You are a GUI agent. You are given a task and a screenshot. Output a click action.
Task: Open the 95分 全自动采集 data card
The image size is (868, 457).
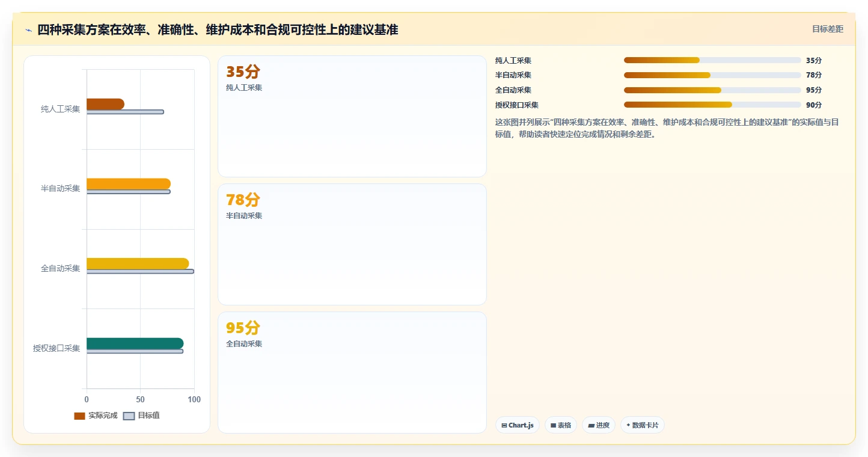coord(352,372)
